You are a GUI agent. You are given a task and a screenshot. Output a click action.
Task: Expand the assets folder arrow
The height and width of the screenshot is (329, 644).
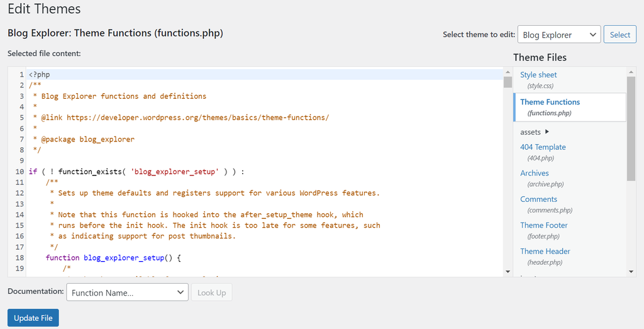[547, 132]
